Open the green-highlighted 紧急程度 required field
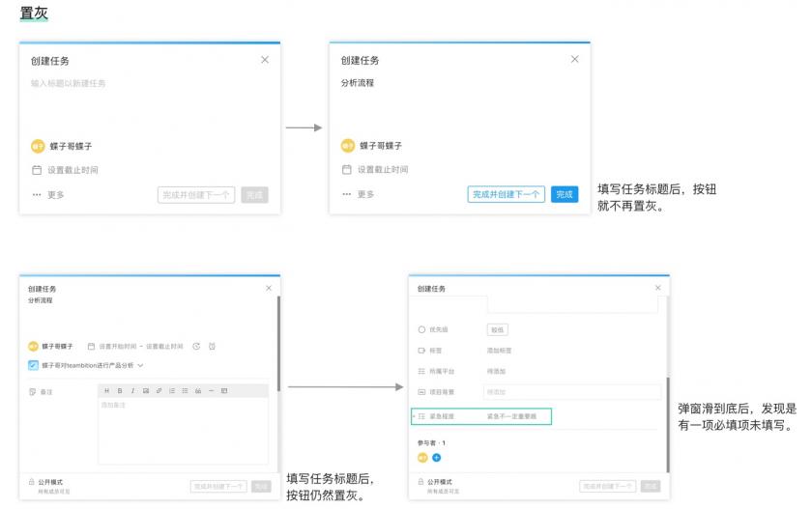812x509 pixels. pyautogui.click(x=481, y=416)
